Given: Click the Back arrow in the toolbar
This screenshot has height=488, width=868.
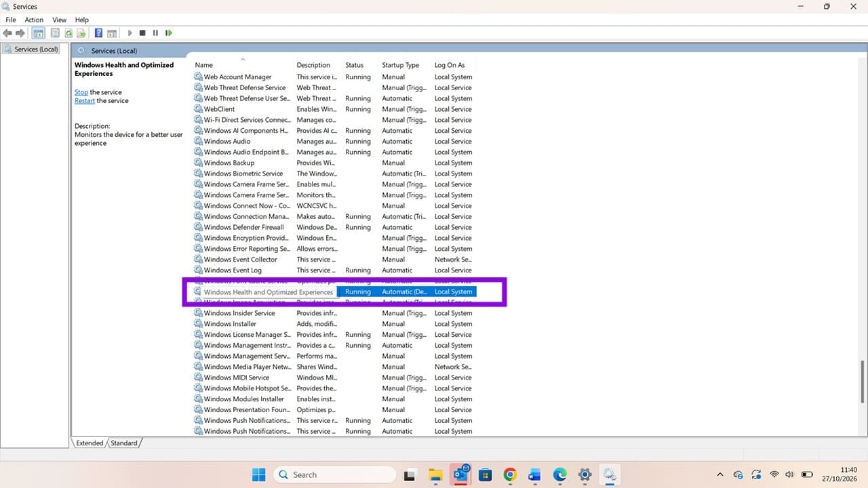Looking at the screenshot, I should 7,33.
